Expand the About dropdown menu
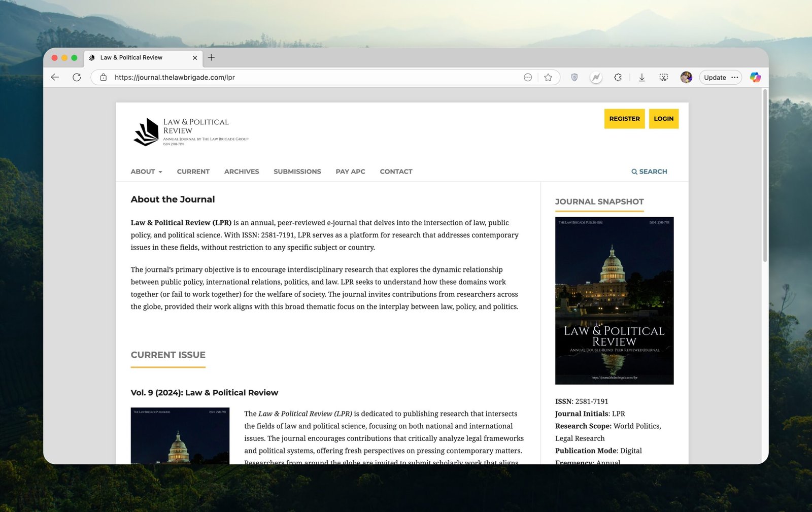812x512 pixels. pyautogui.click(x=146, y=172)
